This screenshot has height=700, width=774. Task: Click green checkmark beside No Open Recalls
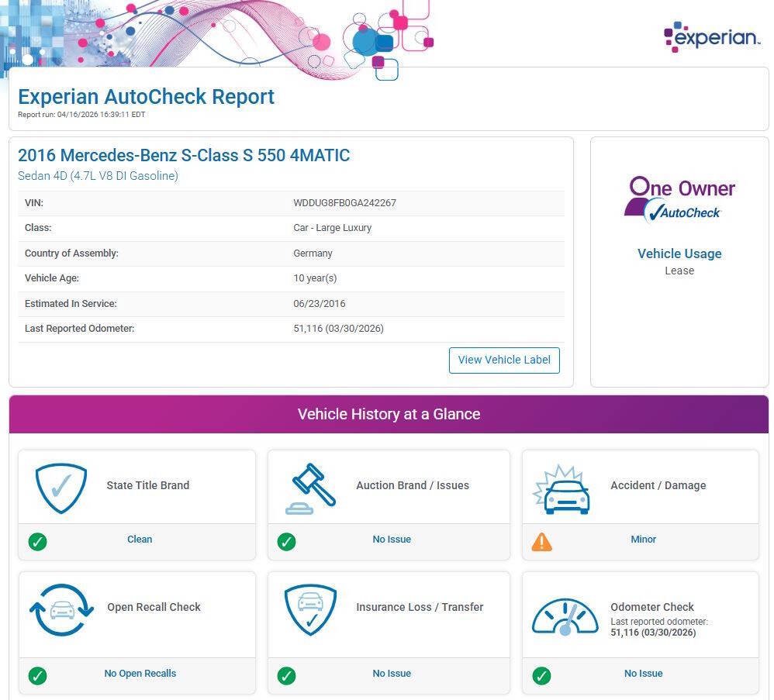point(37,675)
